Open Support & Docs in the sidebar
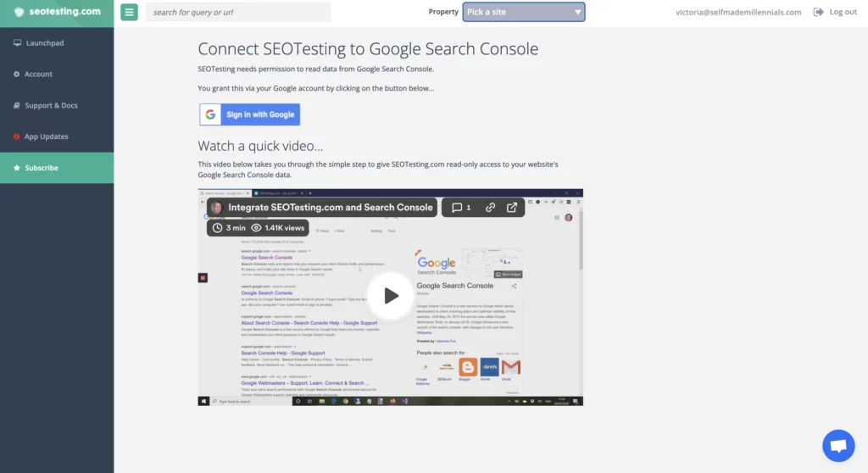Image resolution: width=868 pixels, height=473 pixels. pyautogui.click(x=57, y=105)
